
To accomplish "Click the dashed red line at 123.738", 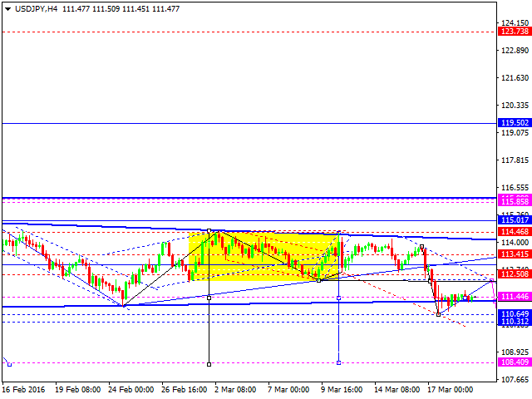I will [249, 32].
